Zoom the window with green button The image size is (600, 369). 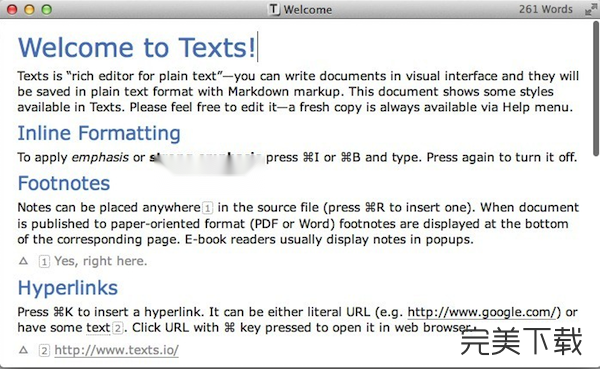(x=47, y=10)
